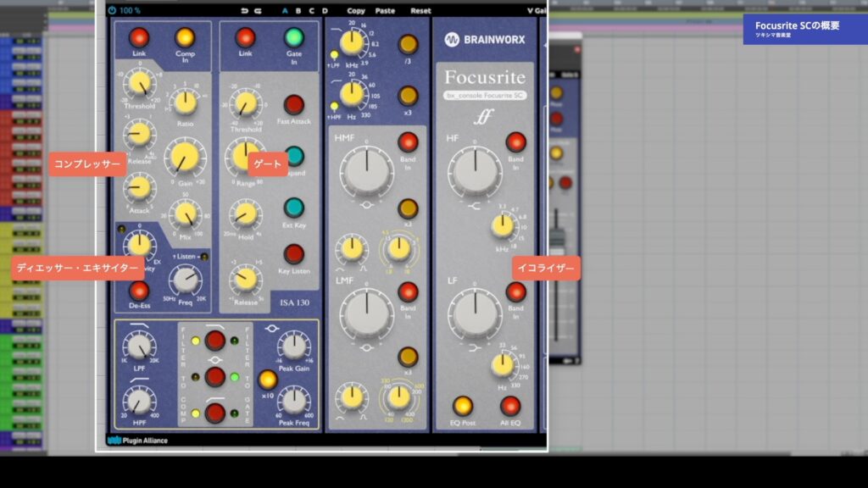The height and width of the screenshot is (488, 868).
Task: Click the EQ HPF Hz knob
Action: click(x=352, y=94)
